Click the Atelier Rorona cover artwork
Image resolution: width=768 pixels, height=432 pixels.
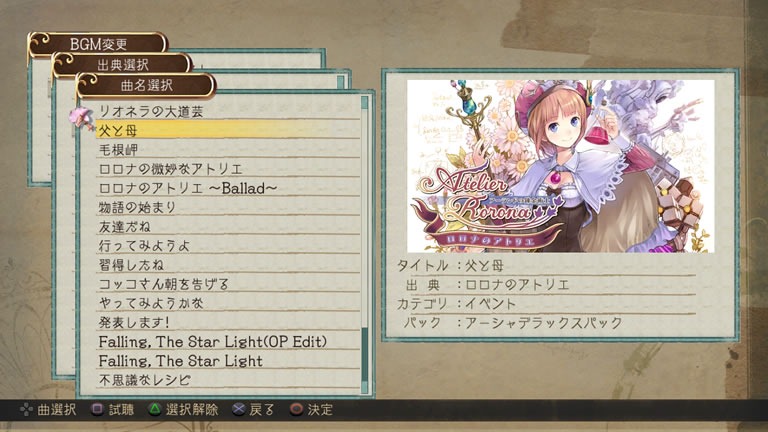[560, 166]
